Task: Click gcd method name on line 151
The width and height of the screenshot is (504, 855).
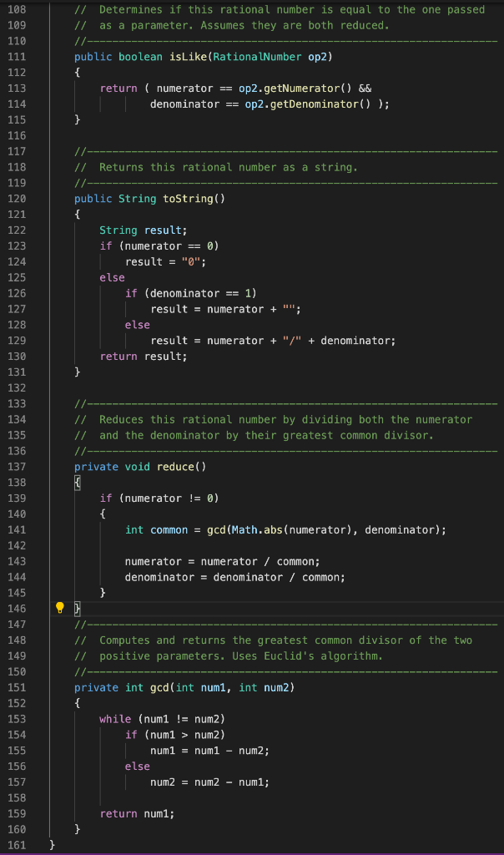Action: 159,688
